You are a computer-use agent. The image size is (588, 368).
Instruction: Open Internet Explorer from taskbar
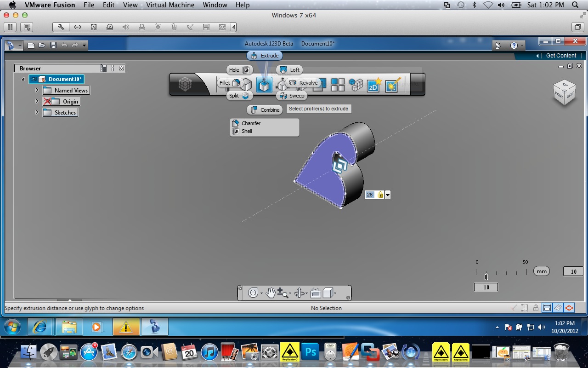(x=40, y=327)
